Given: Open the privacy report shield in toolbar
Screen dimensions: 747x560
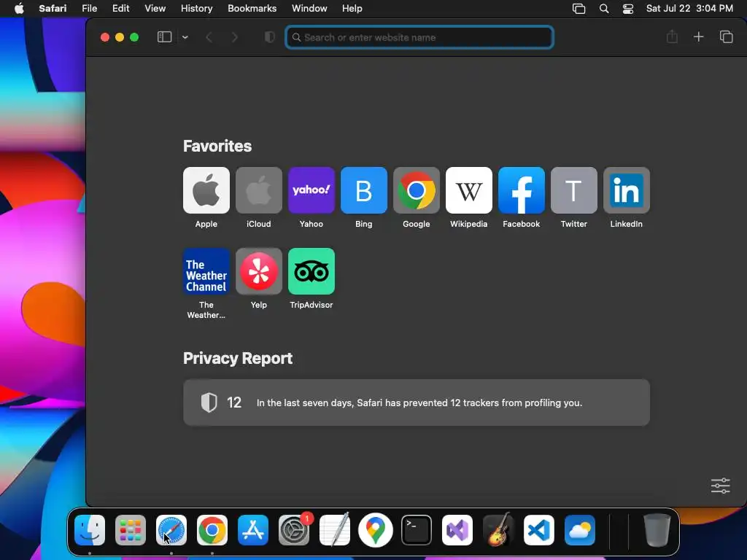Looking at the screenshot, I should 270,37.
